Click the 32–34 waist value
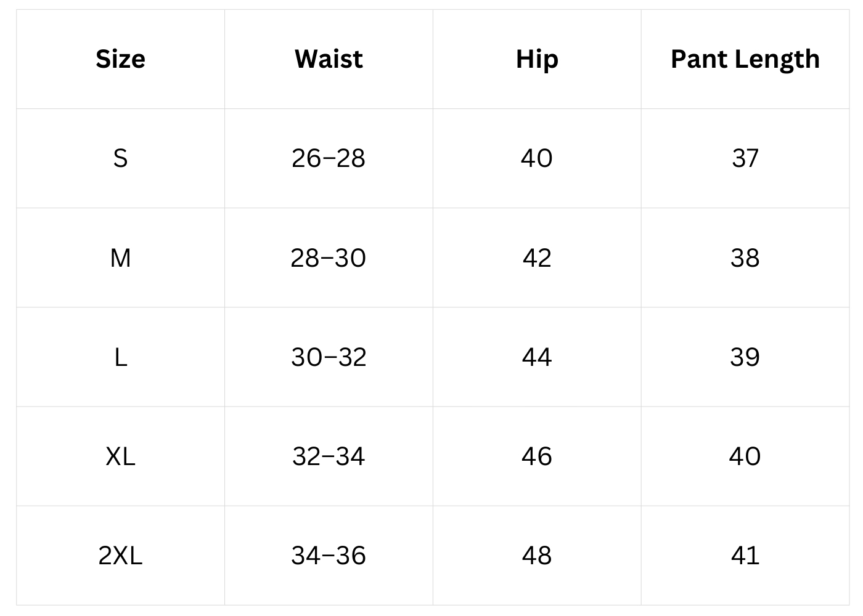Image resolution: width=863 pixels, height=616 pixels. [x=329, y=456]
